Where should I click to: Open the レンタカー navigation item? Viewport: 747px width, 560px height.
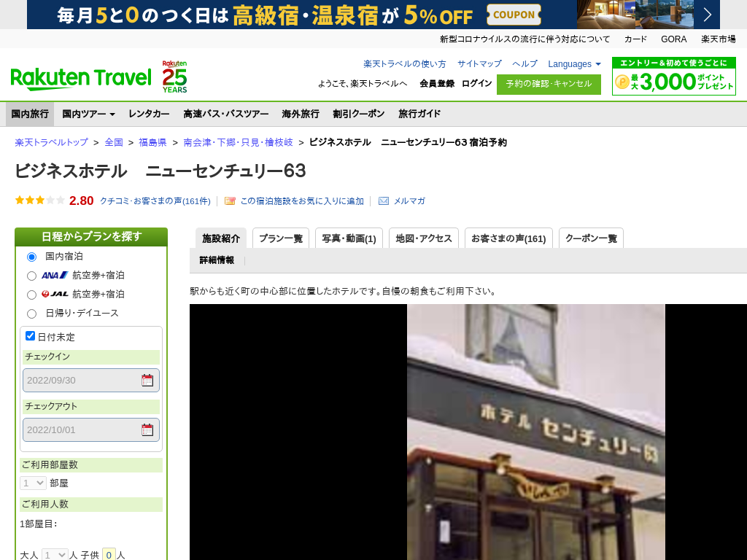coord(149,114)
